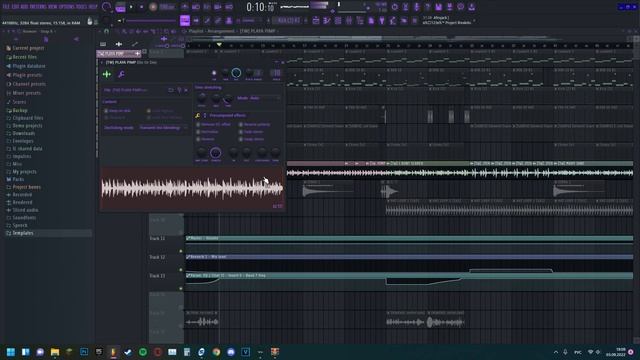
Task: Open the Windows Start menu
Action: point(11,352)
